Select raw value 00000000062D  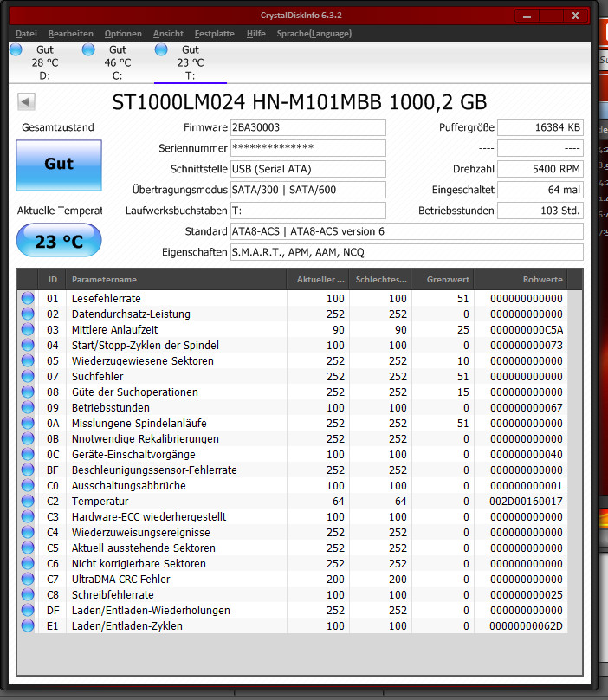pos(526,625)
